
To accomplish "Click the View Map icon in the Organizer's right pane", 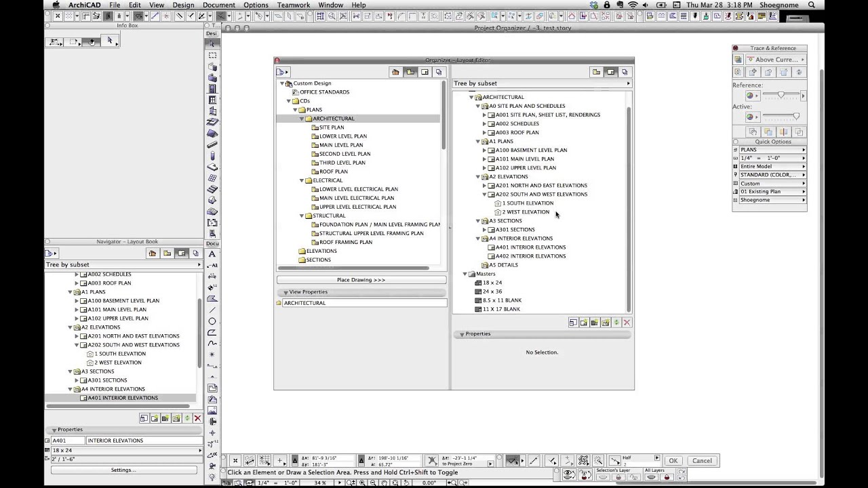I will [x=596, y=72].
